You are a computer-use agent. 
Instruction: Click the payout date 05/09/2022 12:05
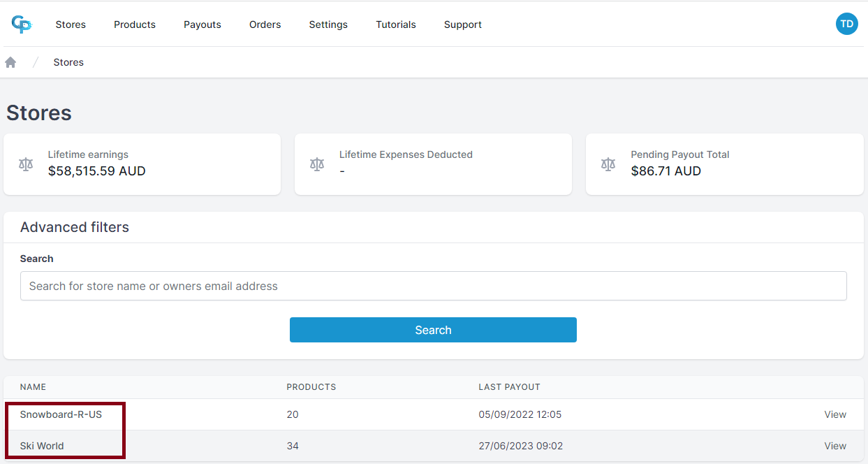coord(520,414)
